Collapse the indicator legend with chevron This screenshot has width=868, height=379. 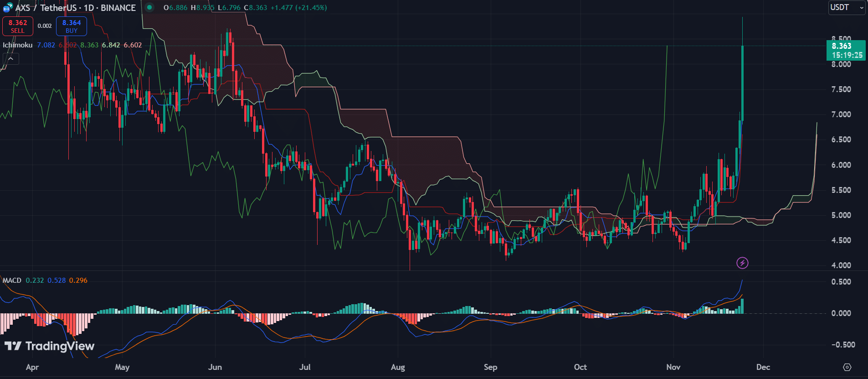click(x=11, y=59)
